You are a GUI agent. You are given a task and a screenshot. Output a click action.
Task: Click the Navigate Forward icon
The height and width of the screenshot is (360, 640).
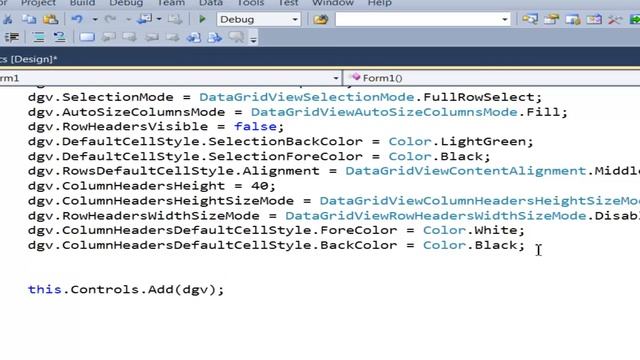pos(175,19)
